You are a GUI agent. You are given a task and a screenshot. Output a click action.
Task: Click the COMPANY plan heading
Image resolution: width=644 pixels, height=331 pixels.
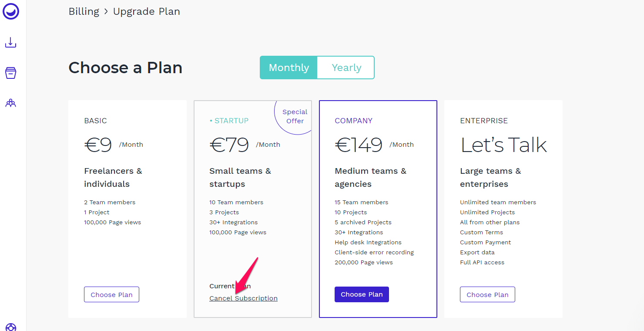click(x=354, y=121)
